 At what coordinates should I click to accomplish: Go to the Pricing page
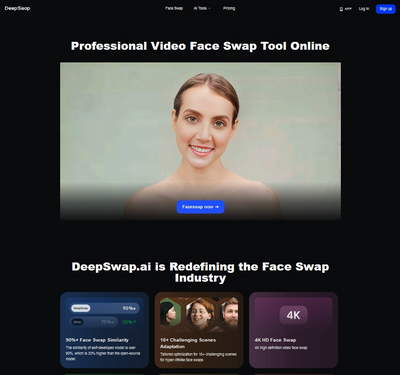click(229, 8)
